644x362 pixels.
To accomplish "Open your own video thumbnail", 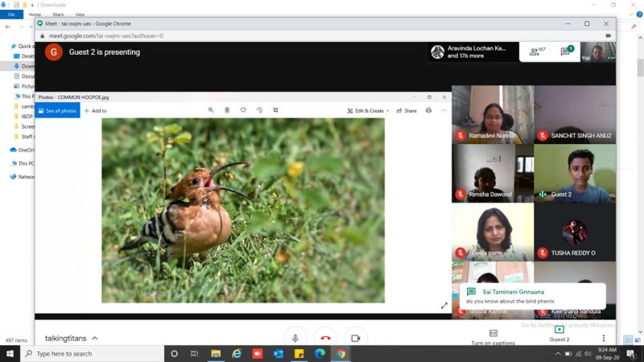I will coord(598,51).
